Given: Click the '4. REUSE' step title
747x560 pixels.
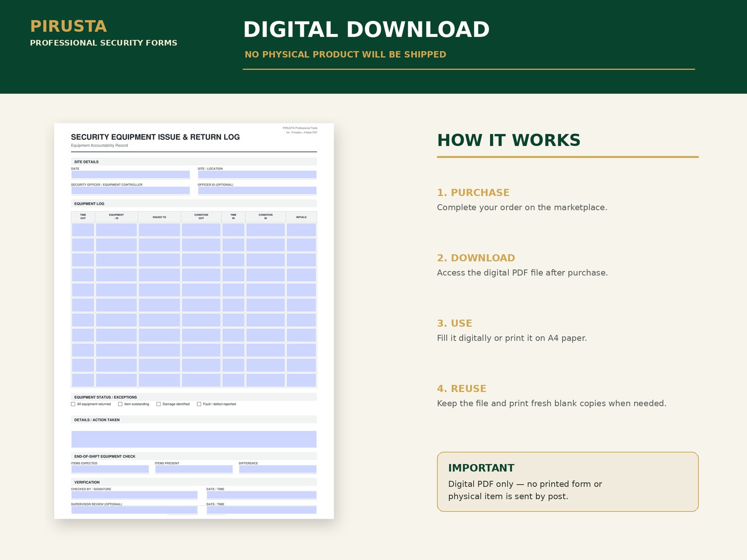Looking at the screenshot, I should (x=462, y=389).
